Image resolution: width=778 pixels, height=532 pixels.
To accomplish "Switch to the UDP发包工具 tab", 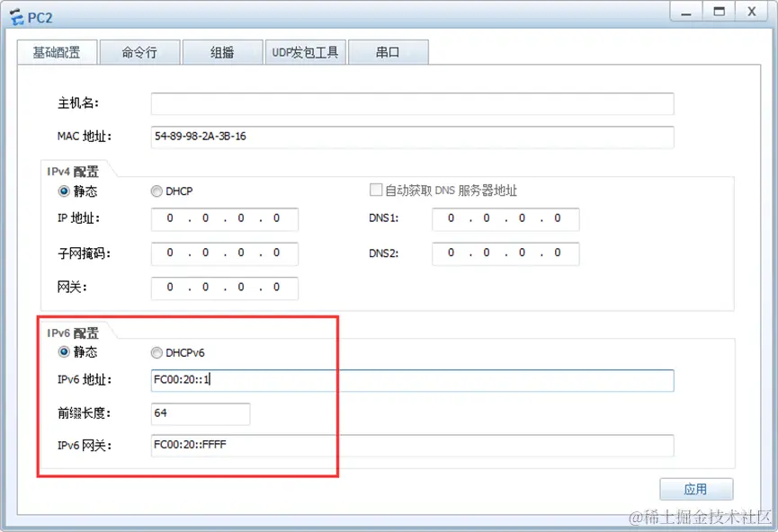I will tap(305, 52).
